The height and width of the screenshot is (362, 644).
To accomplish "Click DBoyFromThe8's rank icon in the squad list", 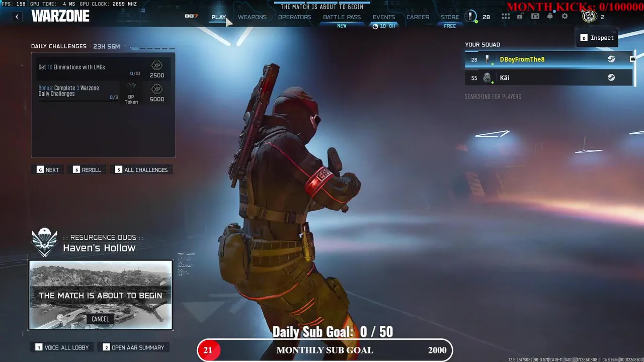I will 487,59.
